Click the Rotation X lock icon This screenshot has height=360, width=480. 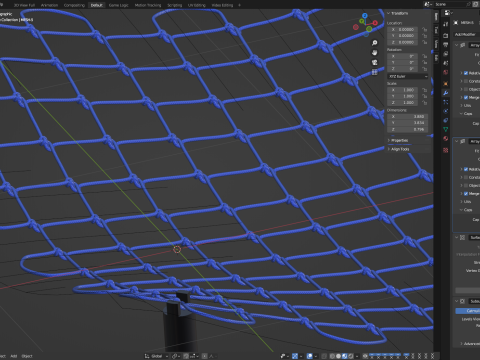point(425,56)
